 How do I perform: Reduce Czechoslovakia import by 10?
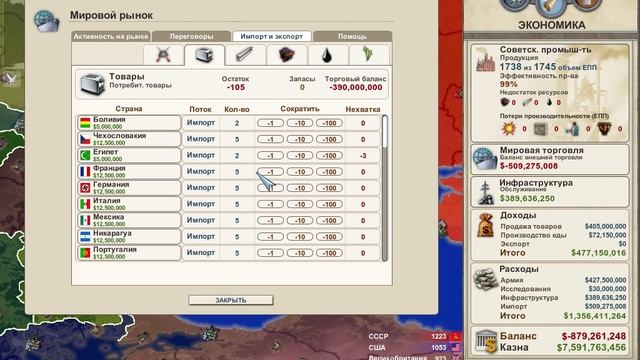click(x=300, y=139)
